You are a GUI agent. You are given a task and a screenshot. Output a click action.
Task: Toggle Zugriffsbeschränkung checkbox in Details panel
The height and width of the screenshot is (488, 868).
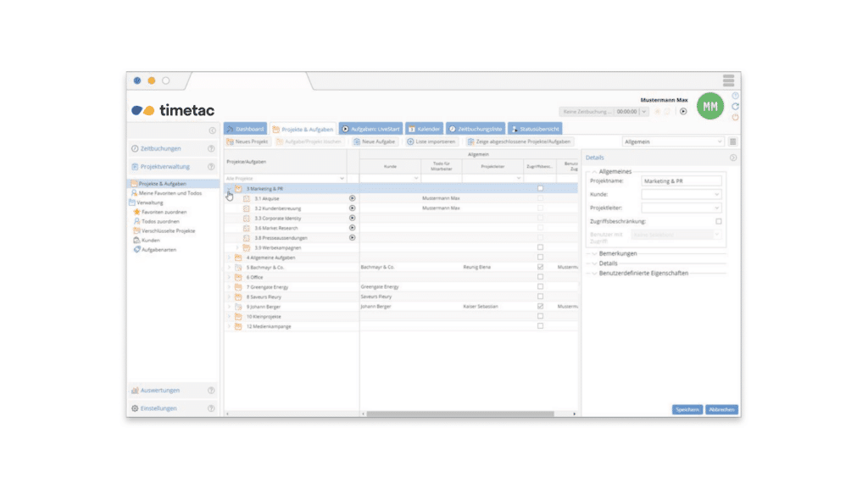click(x=719, y=221)
